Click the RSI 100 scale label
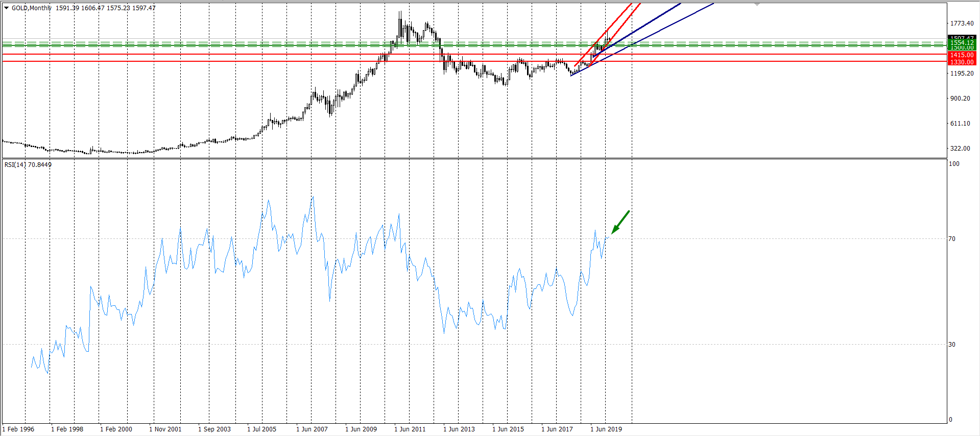Viewport: 980px width, 436px height. coord(953,164)
